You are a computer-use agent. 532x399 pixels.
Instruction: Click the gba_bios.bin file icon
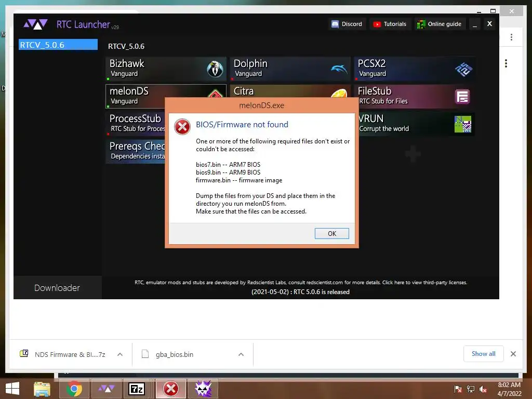click(x=145, y=354)
